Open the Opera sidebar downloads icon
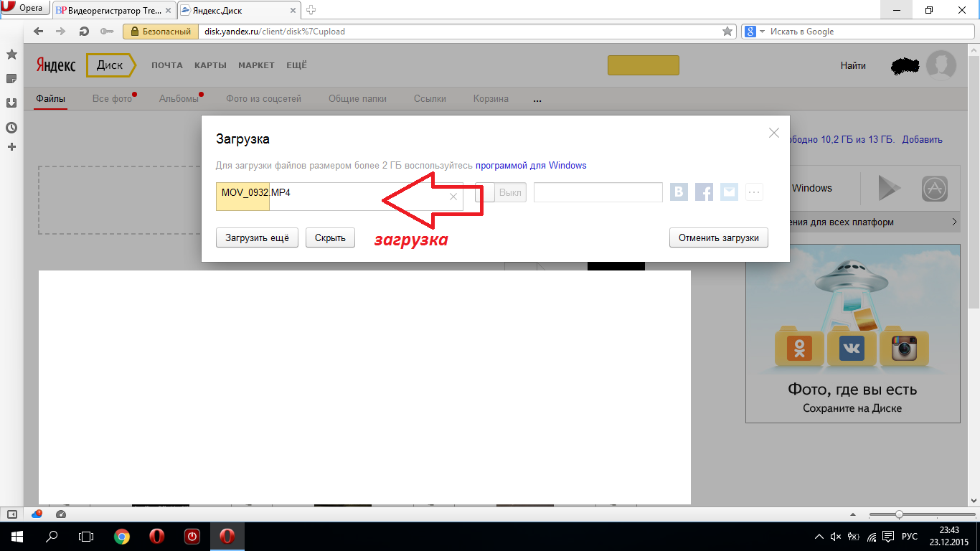The height and width of the screenshot is (551, 980). 11,103
